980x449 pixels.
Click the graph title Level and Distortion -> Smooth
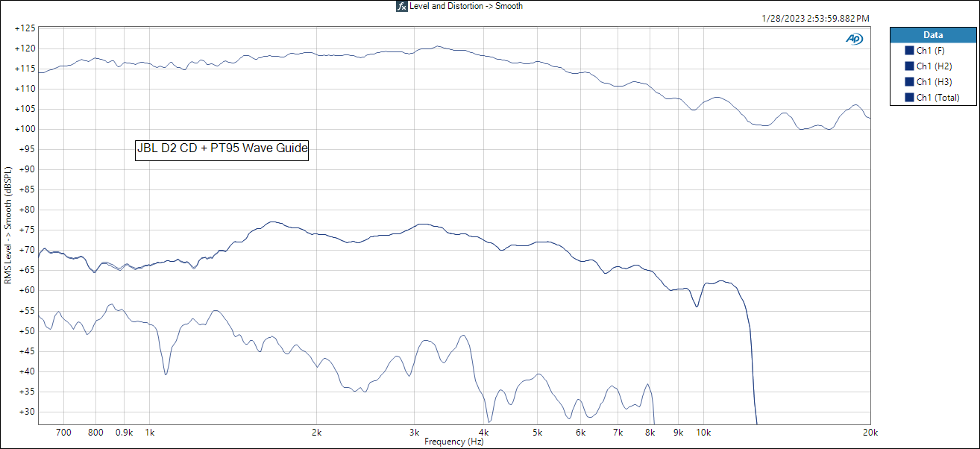466,6
